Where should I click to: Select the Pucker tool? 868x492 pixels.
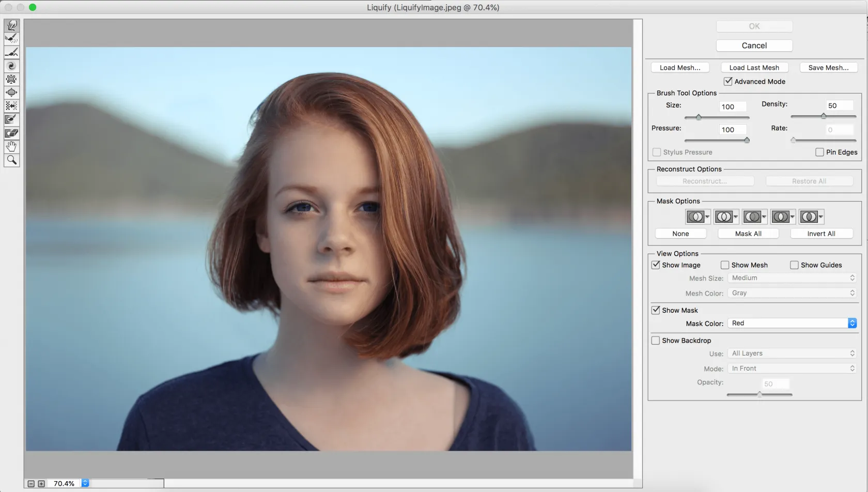pos(11,79)
